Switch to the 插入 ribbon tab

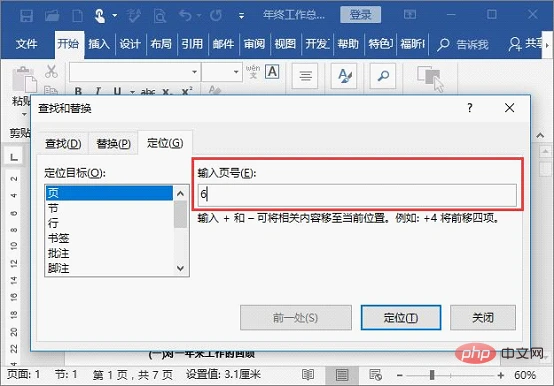pos(99,44)
